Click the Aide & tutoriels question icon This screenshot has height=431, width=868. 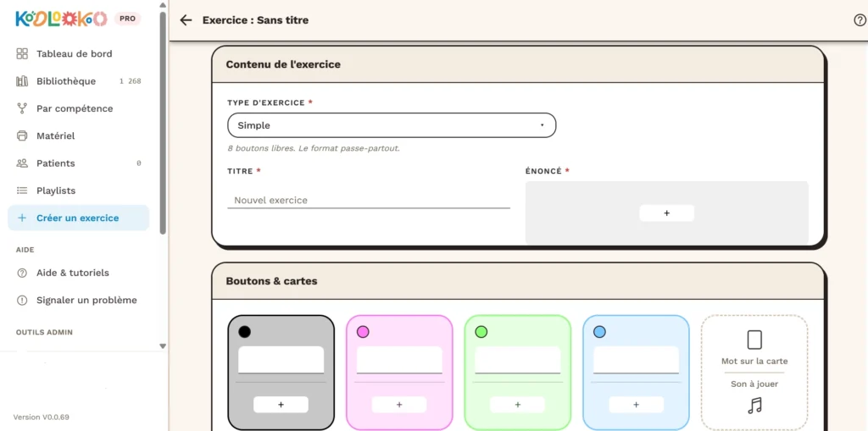click(x=22, y=273)
